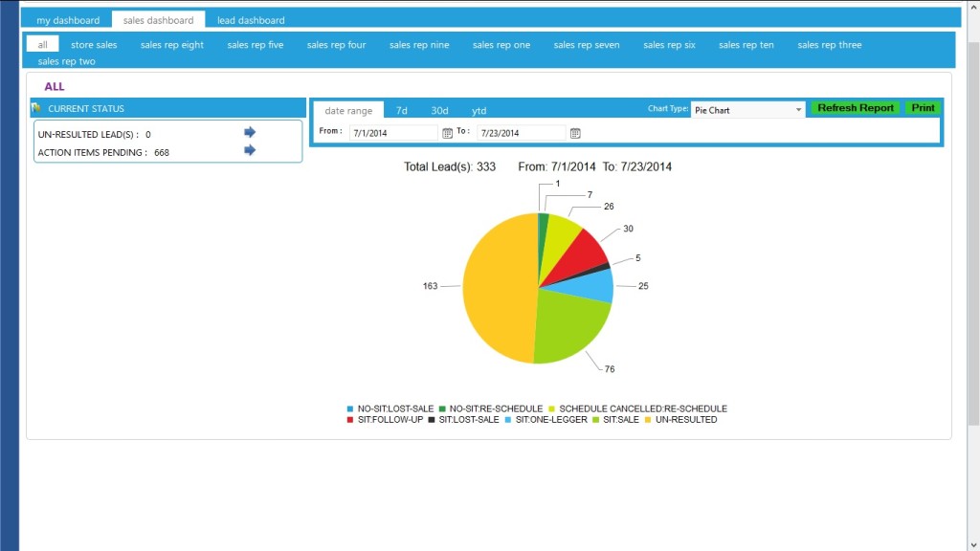The width and height of the screenshot is (980, 551).
Task: View sales rep four
Action: 336,44
